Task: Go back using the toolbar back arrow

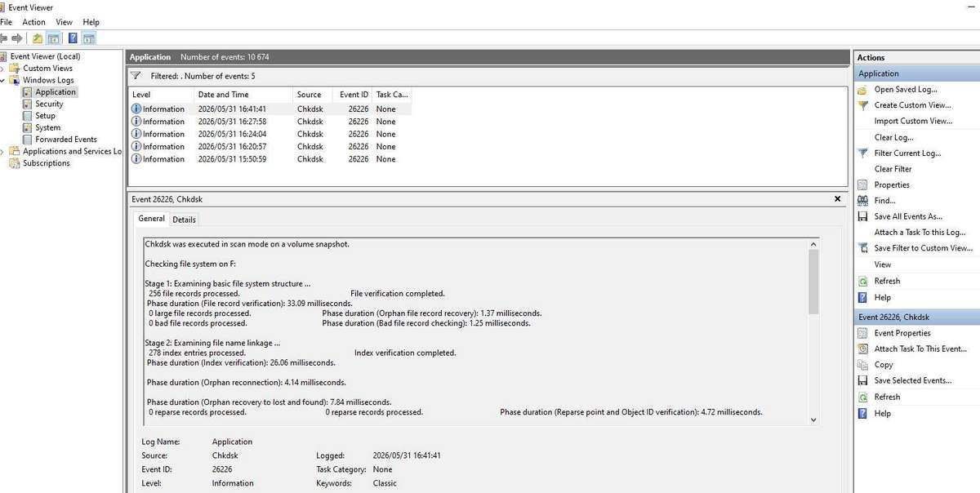Action: (x=3, y=38)
